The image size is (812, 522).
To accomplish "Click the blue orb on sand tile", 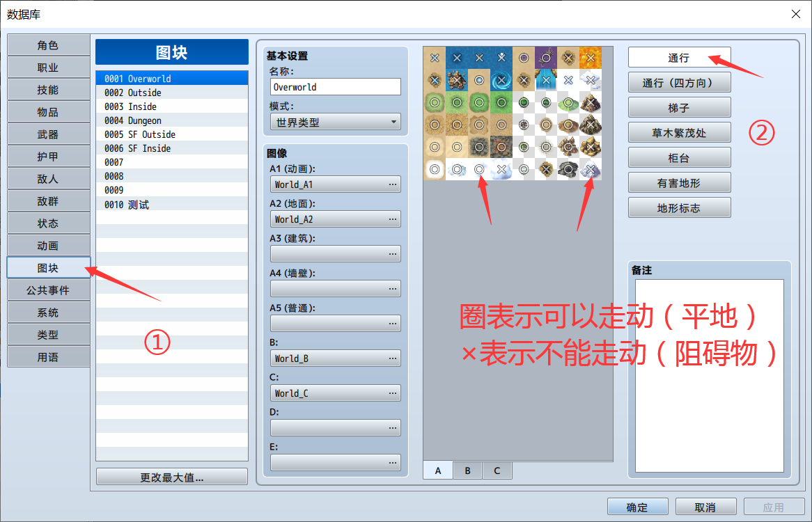I will [x=479, y=79].
